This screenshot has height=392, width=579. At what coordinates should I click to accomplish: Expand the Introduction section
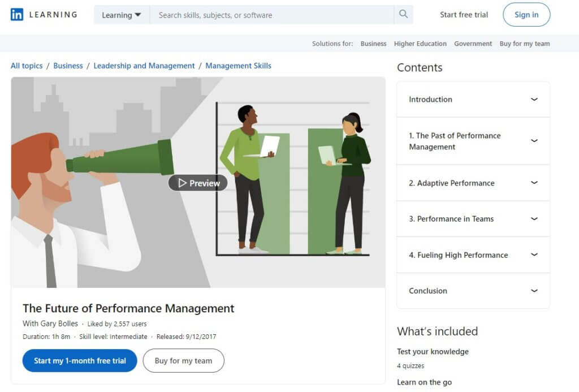pyautogui.click(x=473, y=99)
